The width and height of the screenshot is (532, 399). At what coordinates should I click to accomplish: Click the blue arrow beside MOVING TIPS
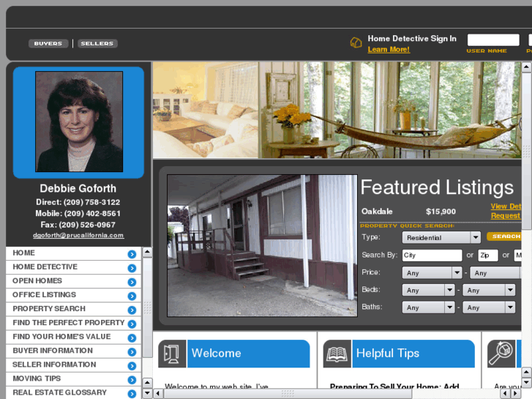pyautogui.click(x=132, y=380)
